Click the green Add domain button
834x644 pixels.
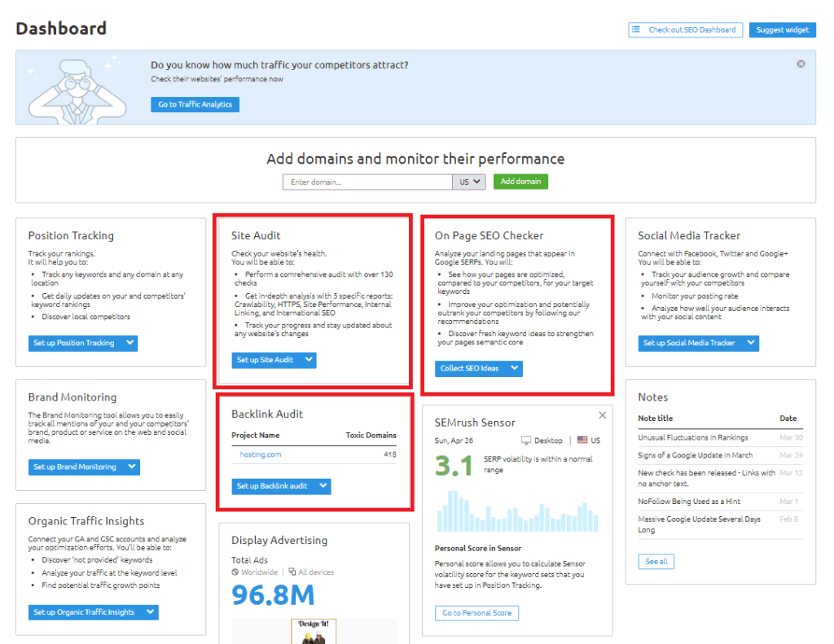(520, 182)
